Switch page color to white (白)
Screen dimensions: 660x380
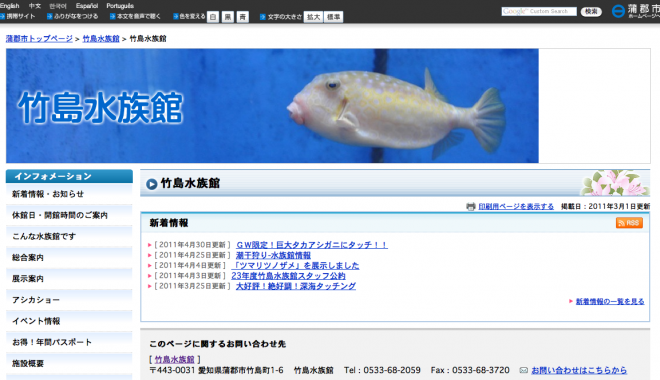213,17
